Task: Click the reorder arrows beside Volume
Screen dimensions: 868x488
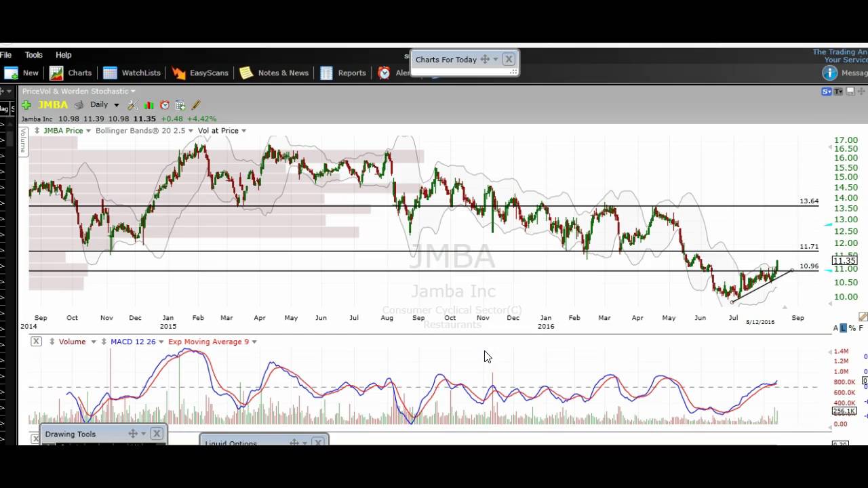Action: (52, 342)
